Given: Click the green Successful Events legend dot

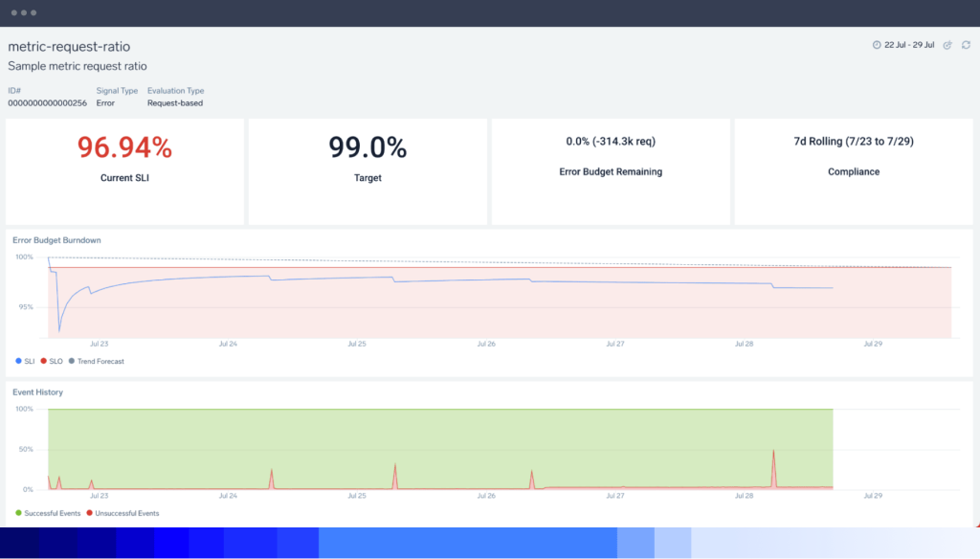Looking at the screenshot, I should 18,513.
